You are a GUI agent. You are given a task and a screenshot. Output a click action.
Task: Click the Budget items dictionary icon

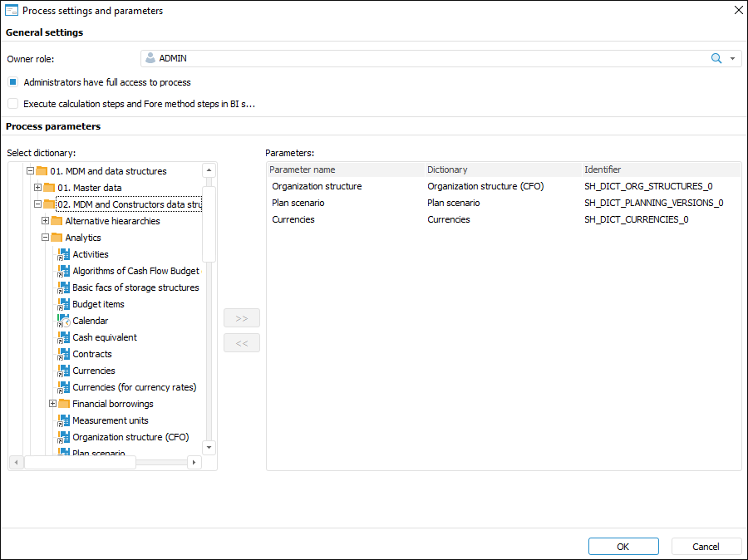click(x=64, y=304)
